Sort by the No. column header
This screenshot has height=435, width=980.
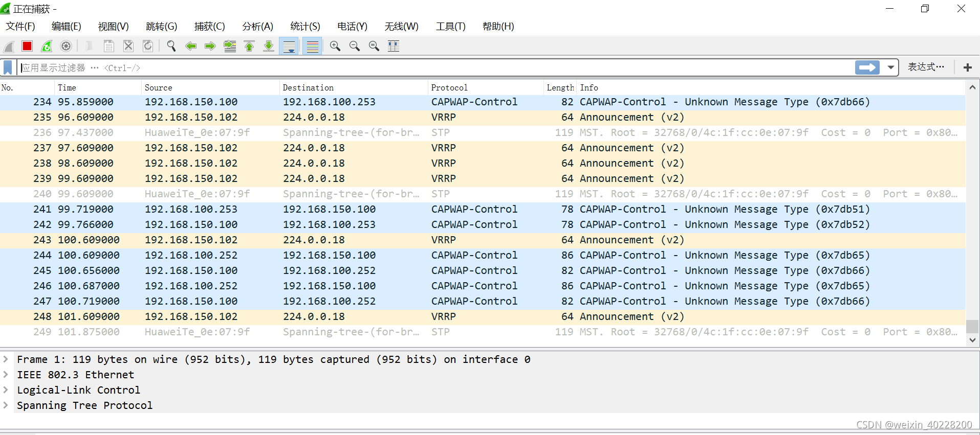(27, 88)
